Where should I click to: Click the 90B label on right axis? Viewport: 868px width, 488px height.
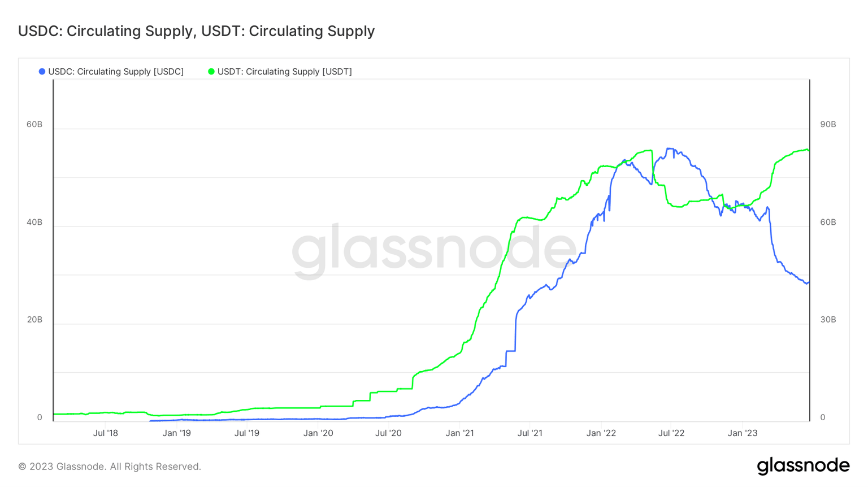(828, 124)
